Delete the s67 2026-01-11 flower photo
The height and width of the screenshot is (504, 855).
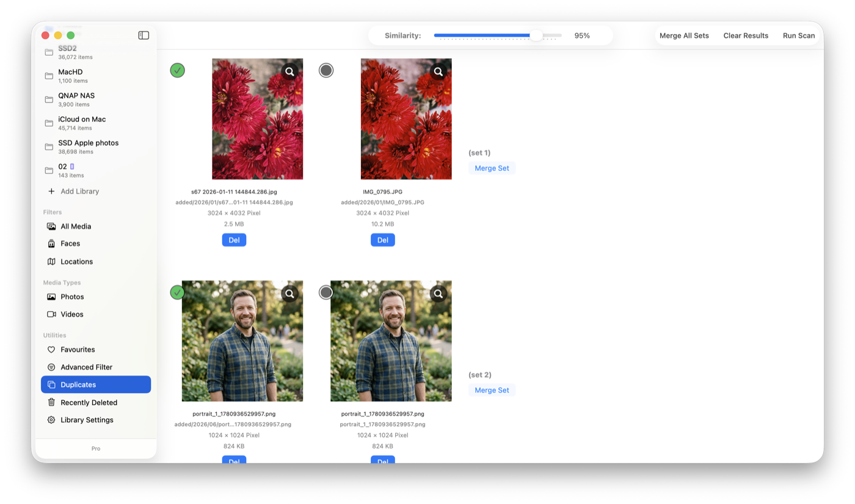point(234,240)
